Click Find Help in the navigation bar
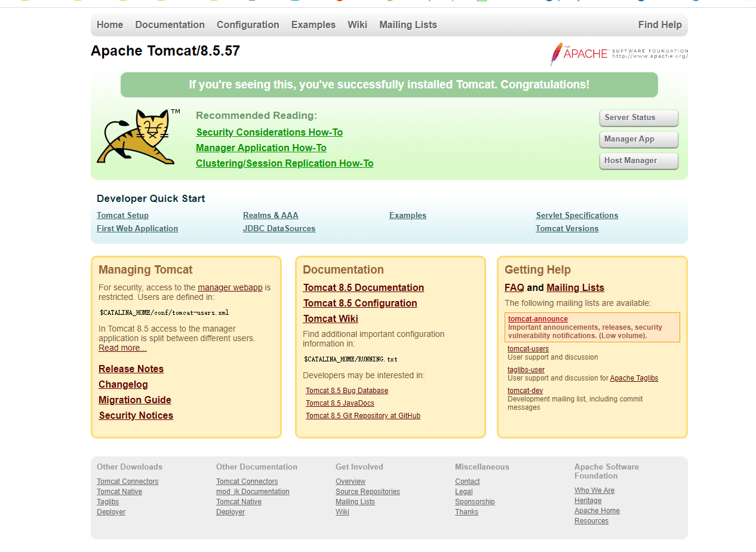756x552 pixels. coord(660,24)
